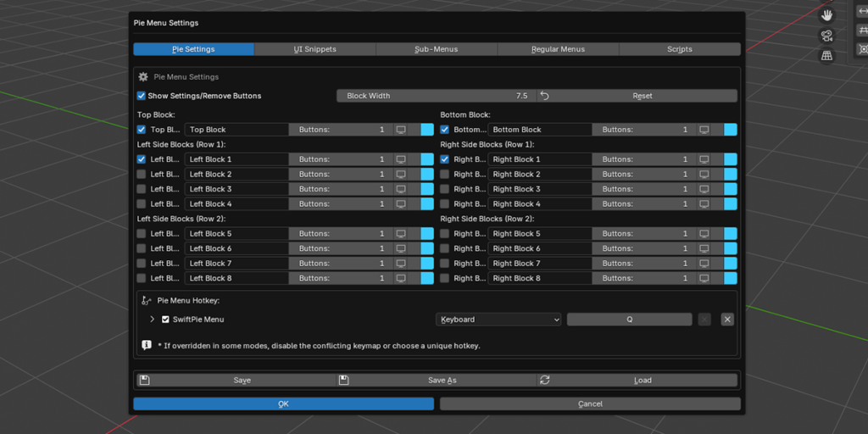Click the Q hotkey assignment button

(630, 320)
